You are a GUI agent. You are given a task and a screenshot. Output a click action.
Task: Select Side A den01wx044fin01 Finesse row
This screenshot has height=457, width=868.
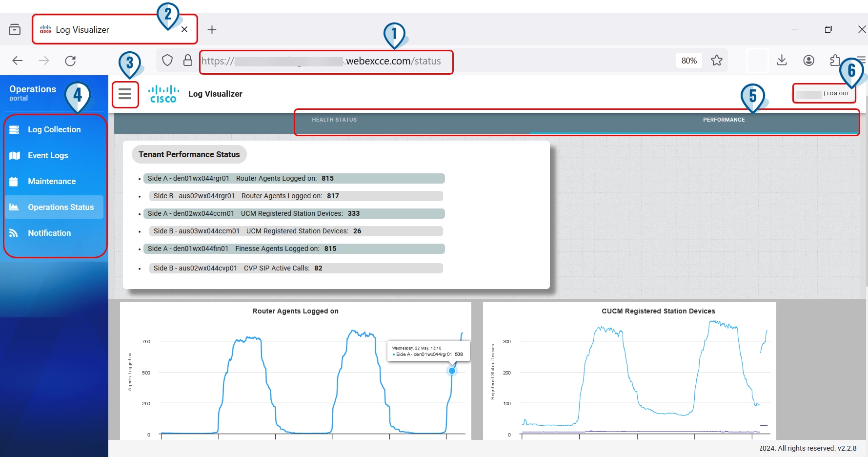coord(294,249)
